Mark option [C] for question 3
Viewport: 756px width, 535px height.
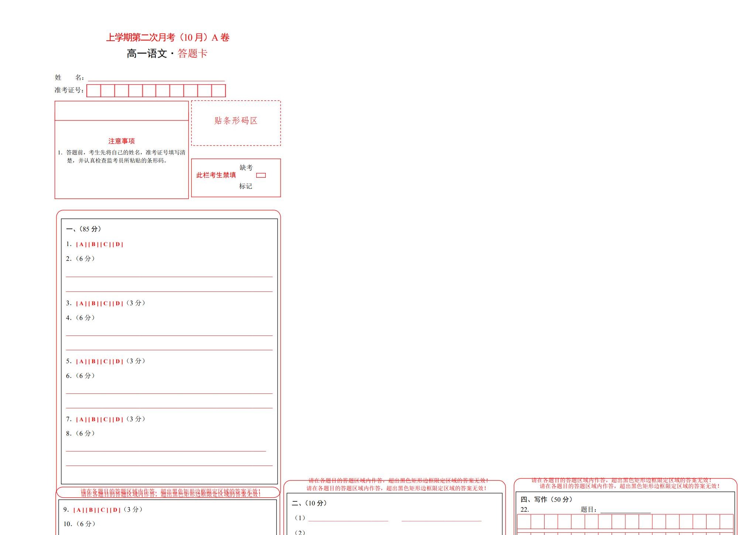106,303
